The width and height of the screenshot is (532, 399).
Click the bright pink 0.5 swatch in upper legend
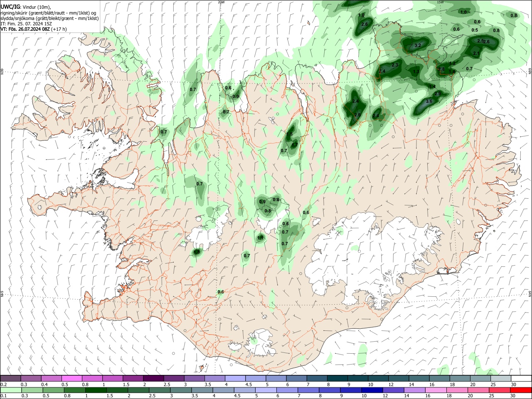pyautogui.click(x=71, y=378)
